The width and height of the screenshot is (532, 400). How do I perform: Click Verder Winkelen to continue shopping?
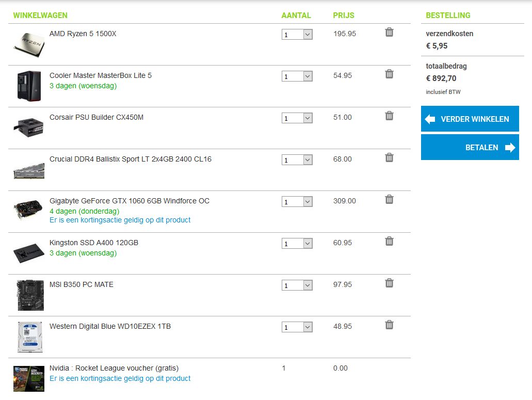coord(470,119)
